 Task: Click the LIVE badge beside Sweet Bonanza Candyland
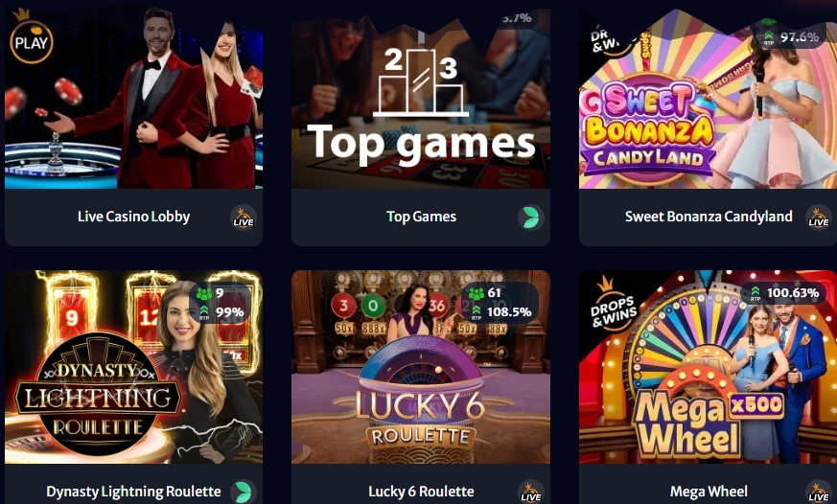(x=819, y=218)
